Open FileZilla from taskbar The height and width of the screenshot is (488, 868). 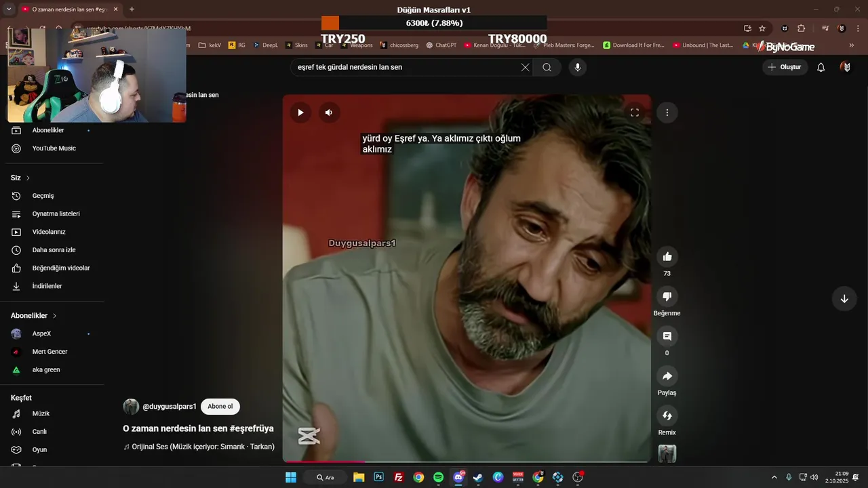399,477
